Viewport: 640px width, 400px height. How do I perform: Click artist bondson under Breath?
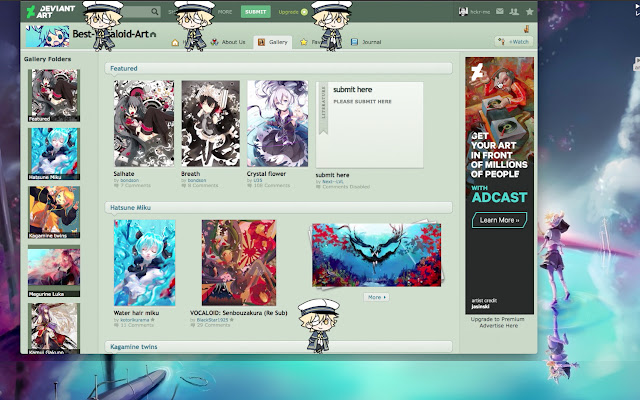tap(197, 180)
